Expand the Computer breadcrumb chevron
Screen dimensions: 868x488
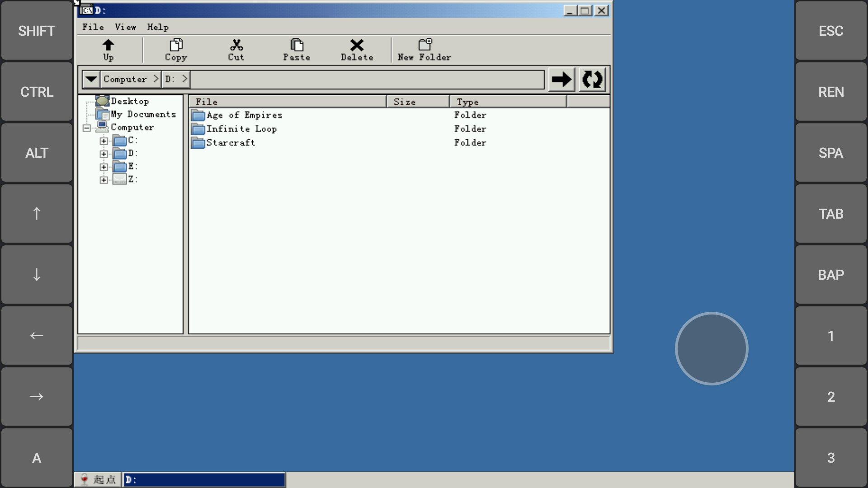(x=156, y=79)
